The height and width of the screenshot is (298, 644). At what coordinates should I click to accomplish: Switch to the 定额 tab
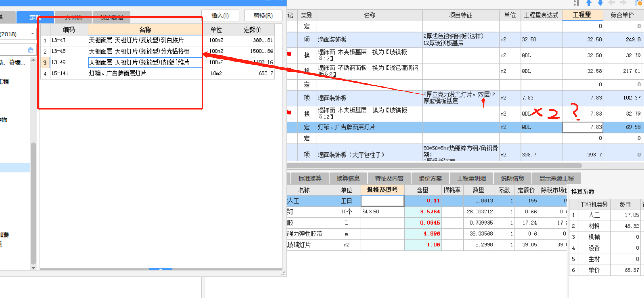pos(35,18)
